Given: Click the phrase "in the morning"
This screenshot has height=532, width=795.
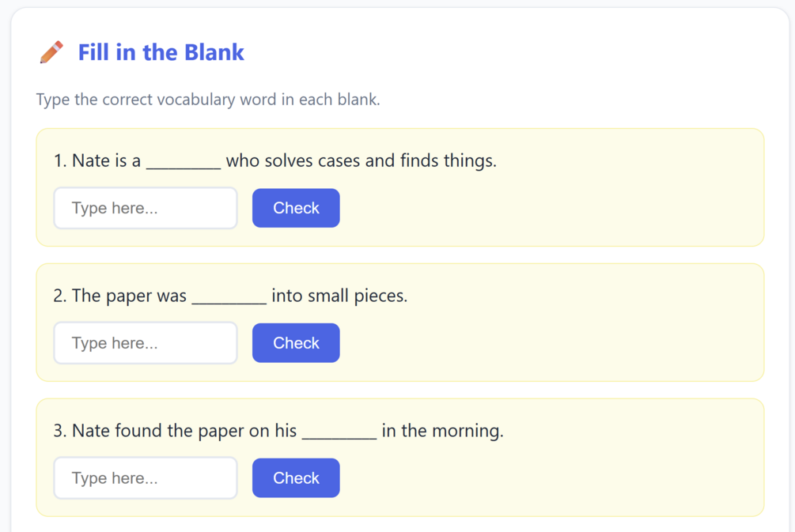Looking at the screenshot, I should [442, 431].
